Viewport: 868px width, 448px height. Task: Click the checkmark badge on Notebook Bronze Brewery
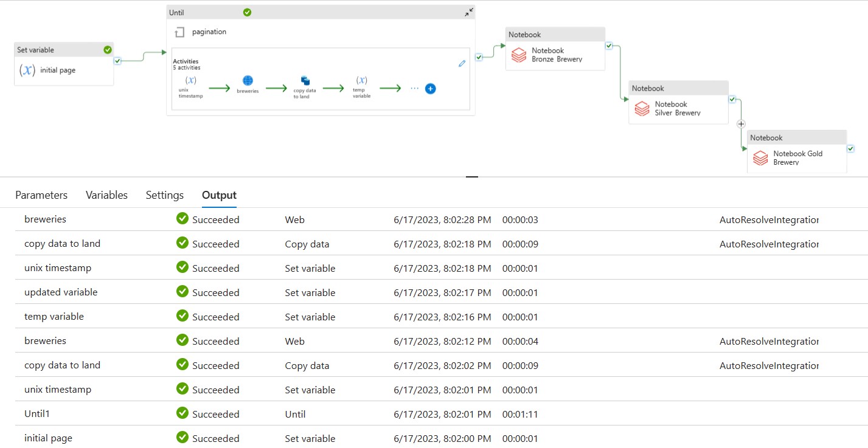(608, 45)
